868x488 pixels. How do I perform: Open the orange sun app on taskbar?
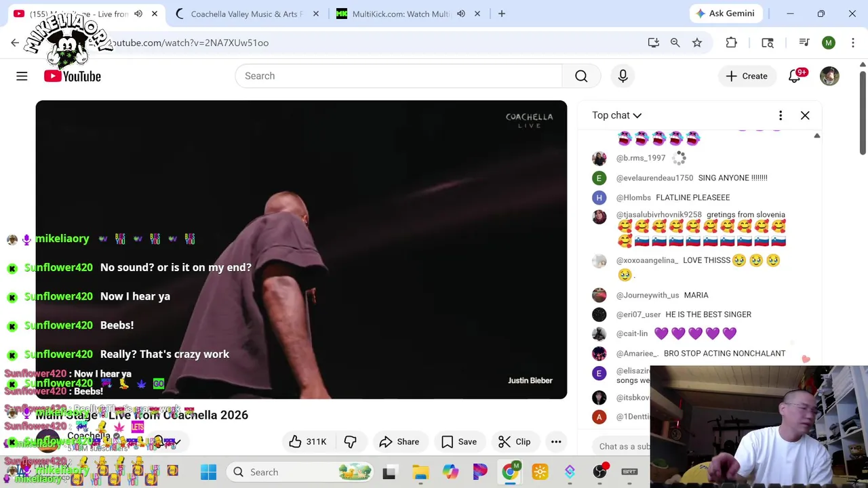pyautogui.click(x=540, y=472)
